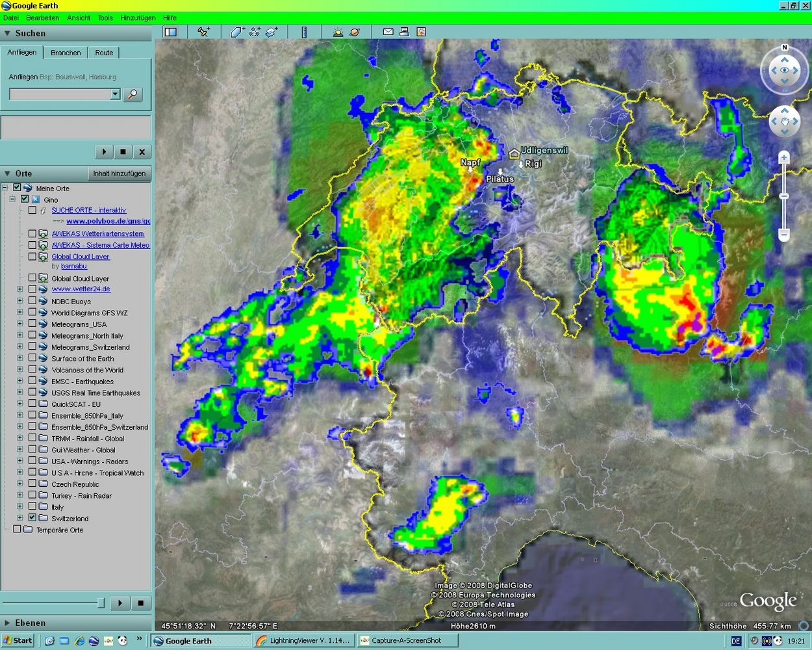Open LightningViewer from the taskbar
Viewport: 812px width, 650px height.
304,641
